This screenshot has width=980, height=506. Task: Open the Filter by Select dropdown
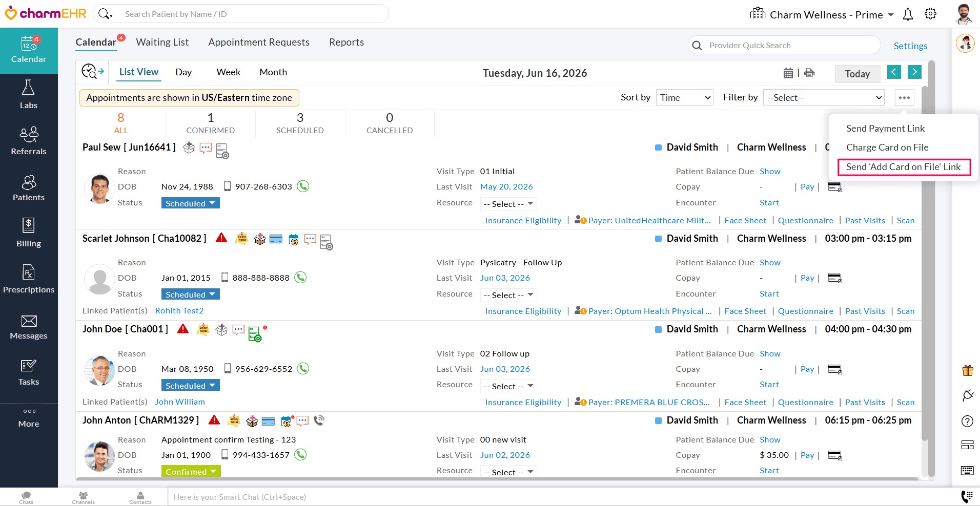coord(824,97)
